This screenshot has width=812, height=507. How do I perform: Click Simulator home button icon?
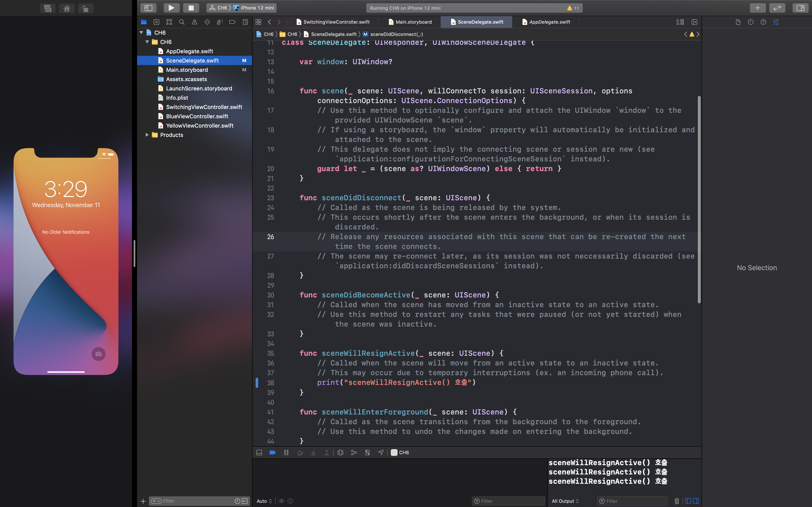(x=66, y=8)
